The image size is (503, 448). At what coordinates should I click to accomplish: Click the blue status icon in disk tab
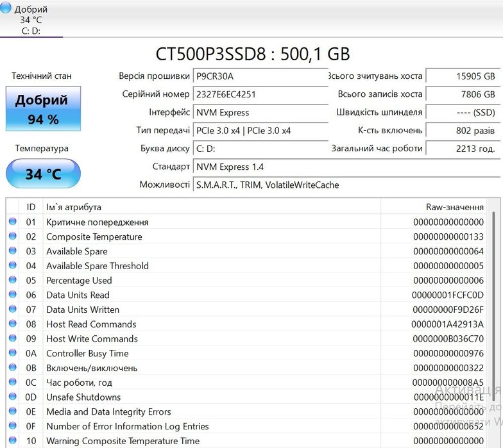pos(5,8)
